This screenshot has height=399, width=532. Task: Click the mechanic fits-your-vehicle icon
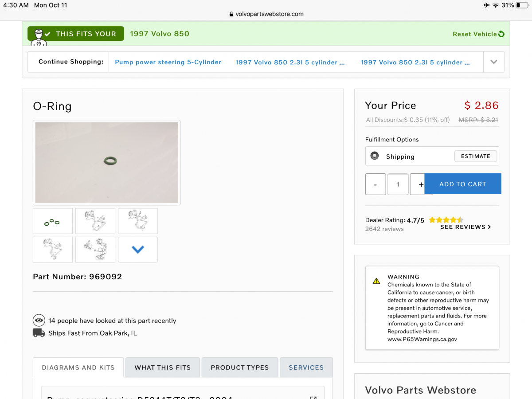pyautogui.click(x=39, y=36)
